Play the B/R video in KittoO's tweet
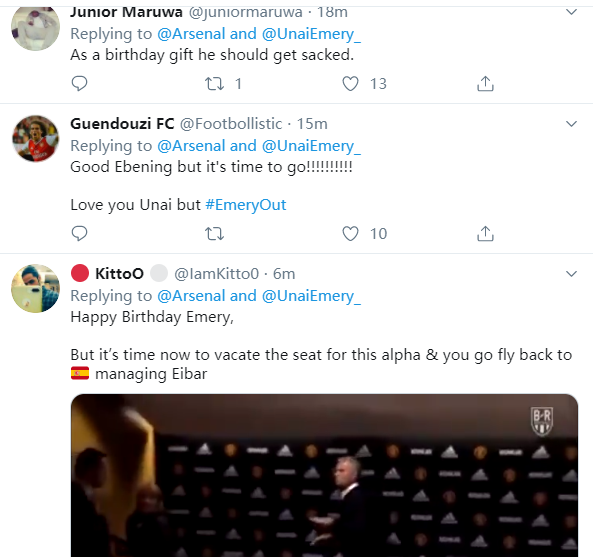This screenshot has height=557, width=593. point(324,475)
